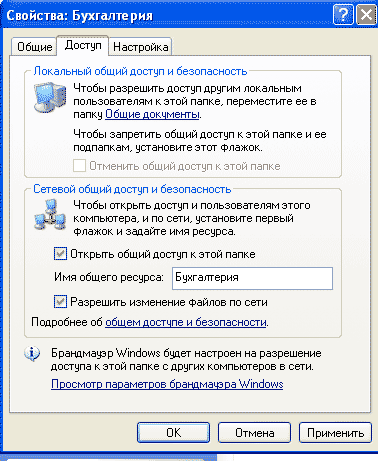Switch to the Настройка tab
The image size is (378, 461).
coord(140,47)
